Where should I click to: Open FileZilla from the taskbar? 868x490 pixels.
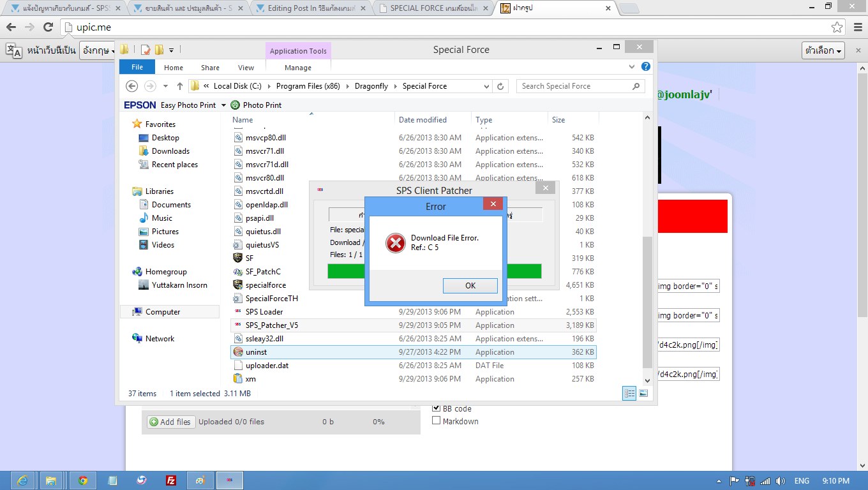[170, 480]
